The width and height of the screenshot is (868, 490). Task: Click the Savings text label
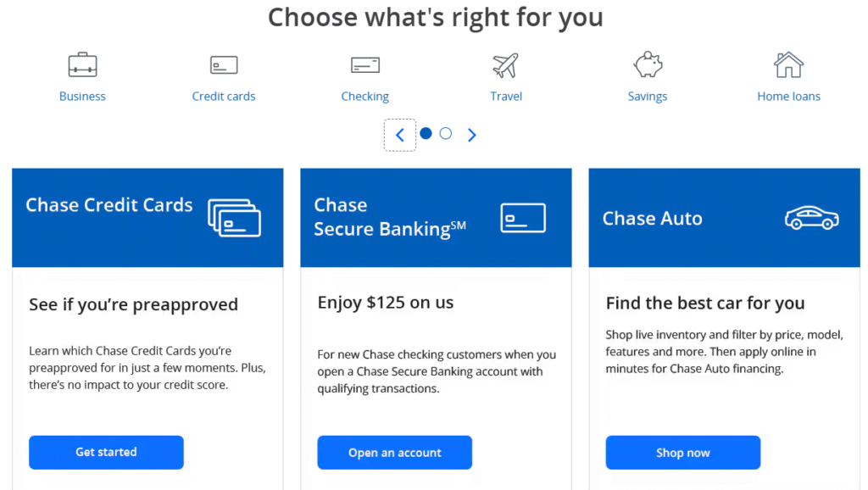coord(648,97)
